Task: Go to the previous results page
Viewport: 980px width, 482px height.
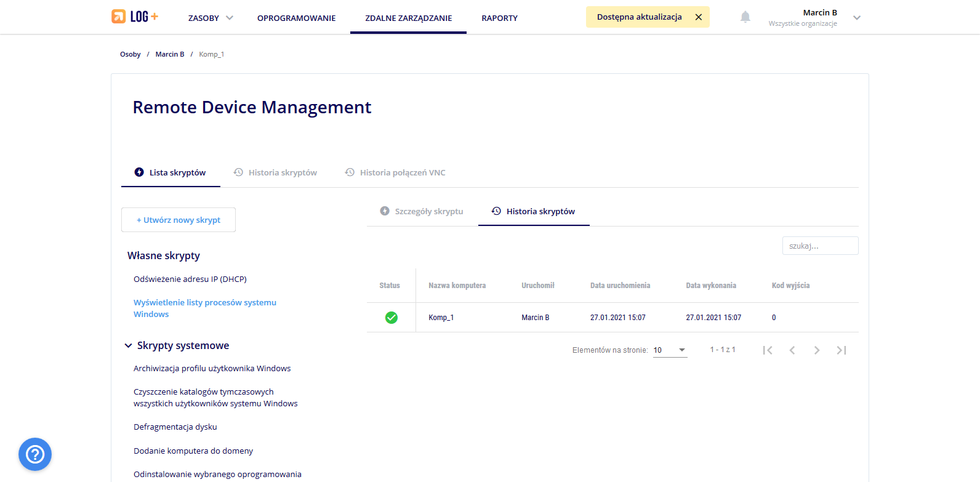Action: pos(792,350)
